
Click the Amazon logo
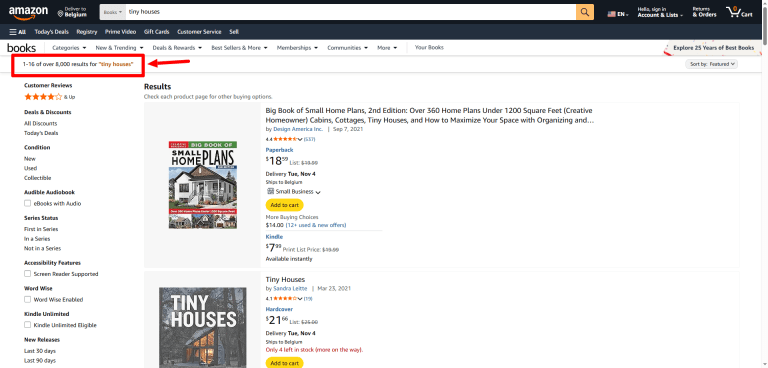tap(28, 12)
